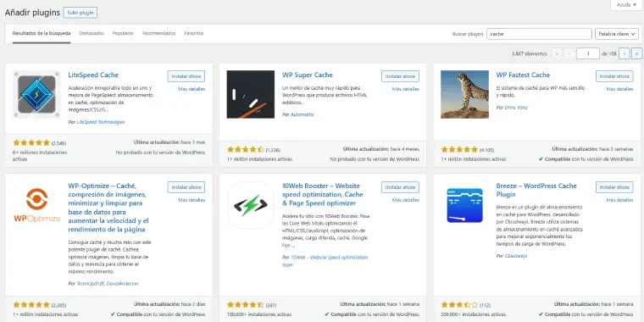
Task: Open Más detalles for WP-Optimize
Action: point(192,200)
